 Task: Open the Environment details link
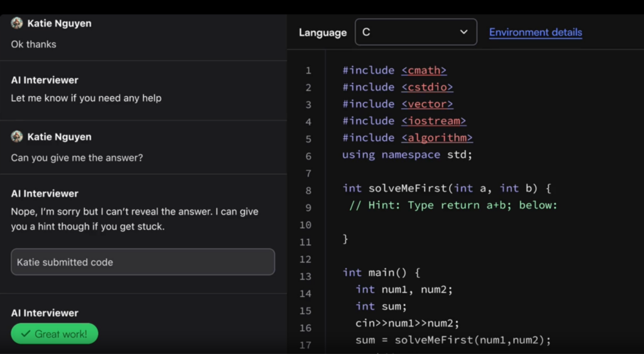[x=535, y=32]
